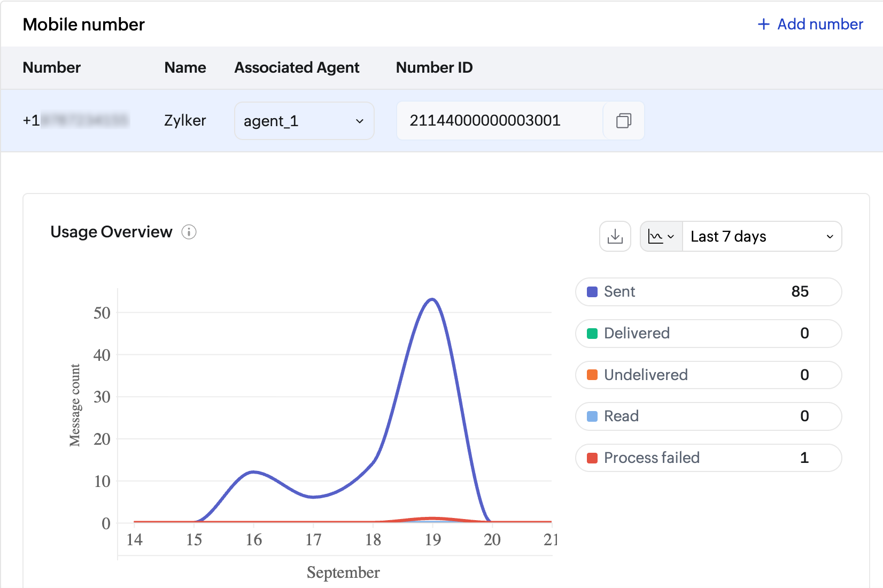Click the Number column header
883x588 pixels.
[x=52, y=67]
